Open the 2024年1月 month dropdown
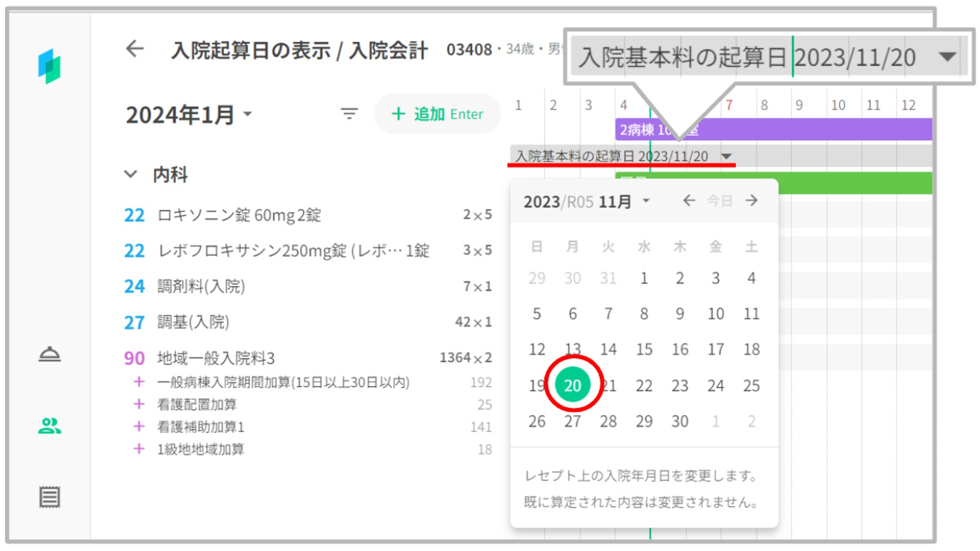Viewport: 980px width, 551px height. (x=189, y=115)
